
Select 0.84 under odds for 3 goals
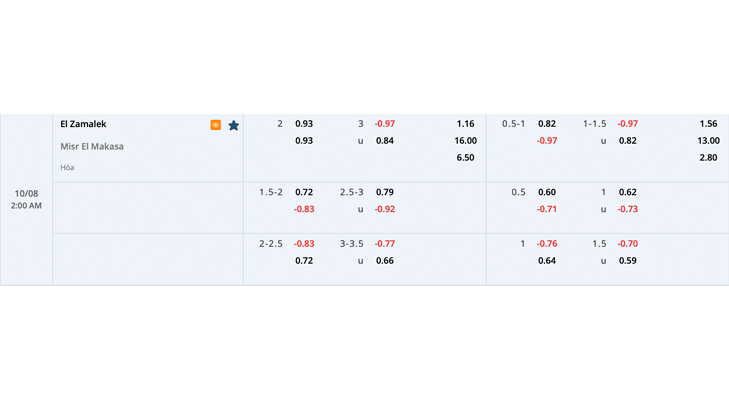(385, 140)
